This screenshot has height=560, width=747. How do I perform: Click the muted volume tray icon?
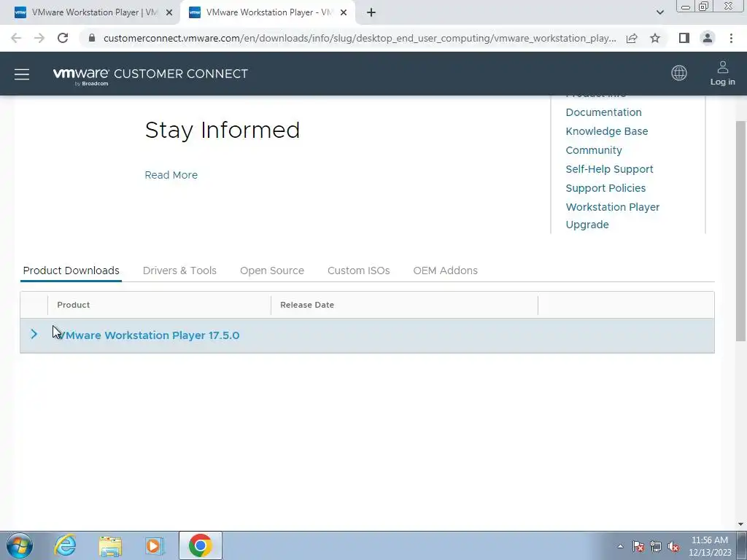[x=673, y=546]
